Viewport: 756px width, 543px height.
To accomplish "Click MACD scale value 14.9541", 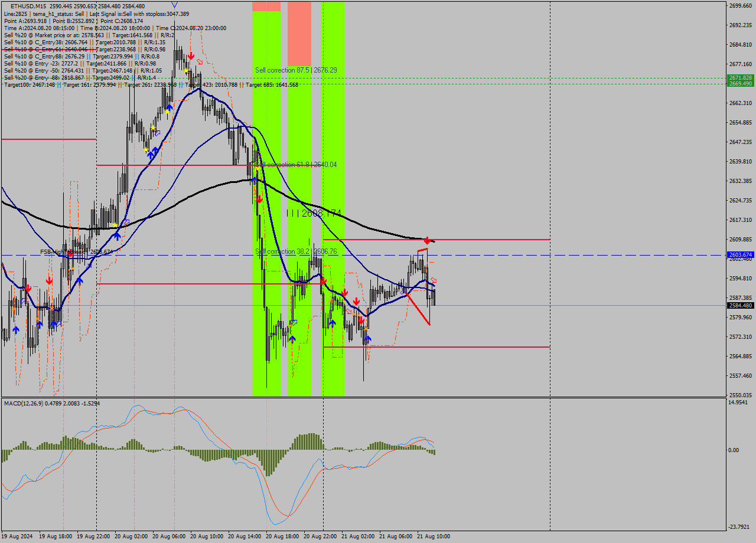I will [739, 403].
